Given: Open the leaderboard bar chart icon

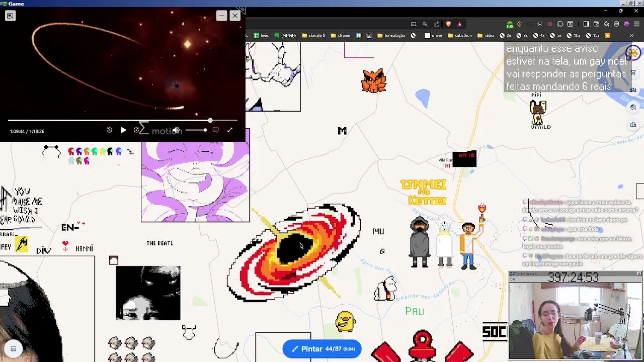Looking at the screenshot, I should 633,125.
